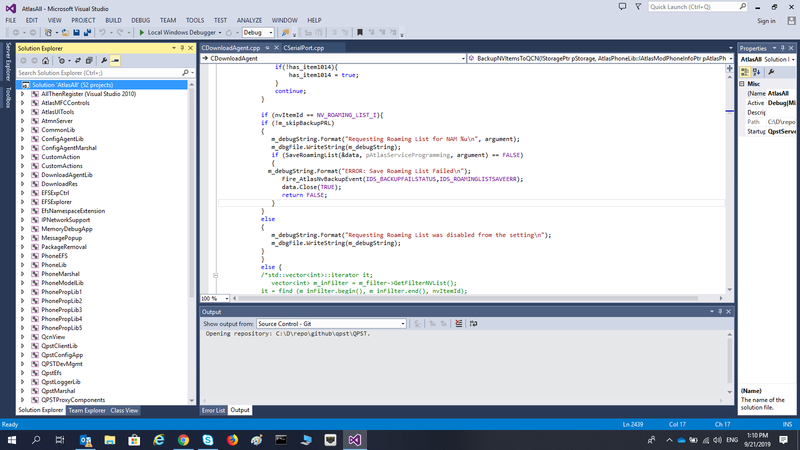
Task: Toggle auto-hide pin on Output panel
Action: click(720, 312)
